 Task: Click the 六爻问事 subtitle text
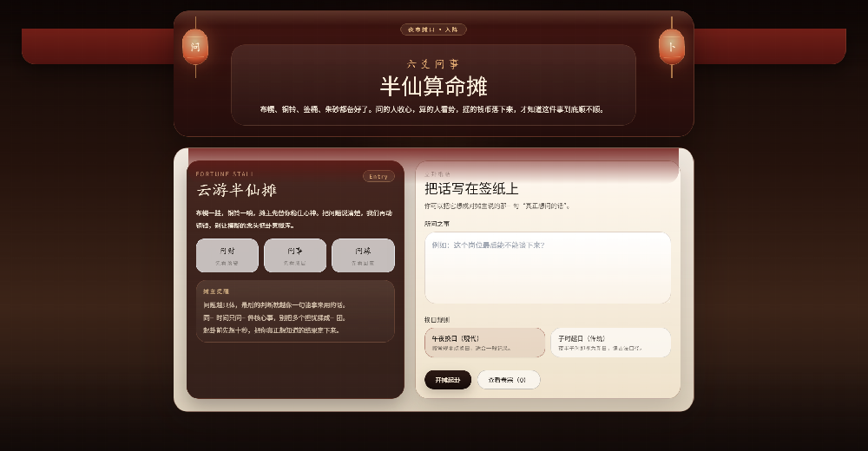point(433,64)
